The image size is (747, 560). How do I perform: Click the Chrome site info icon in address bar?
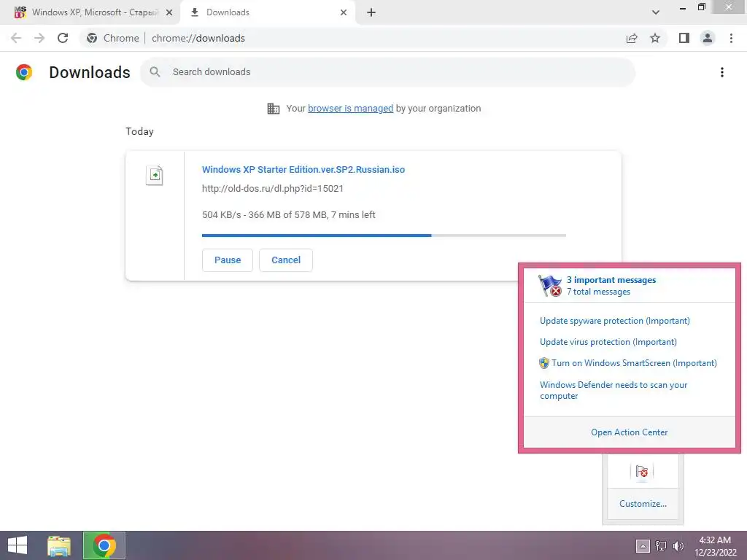[92, 38]
